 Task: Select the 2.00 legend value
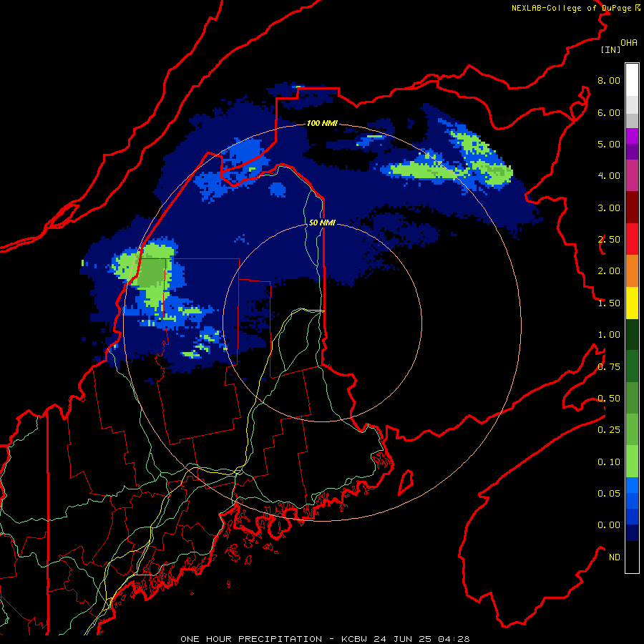[609, 271]
